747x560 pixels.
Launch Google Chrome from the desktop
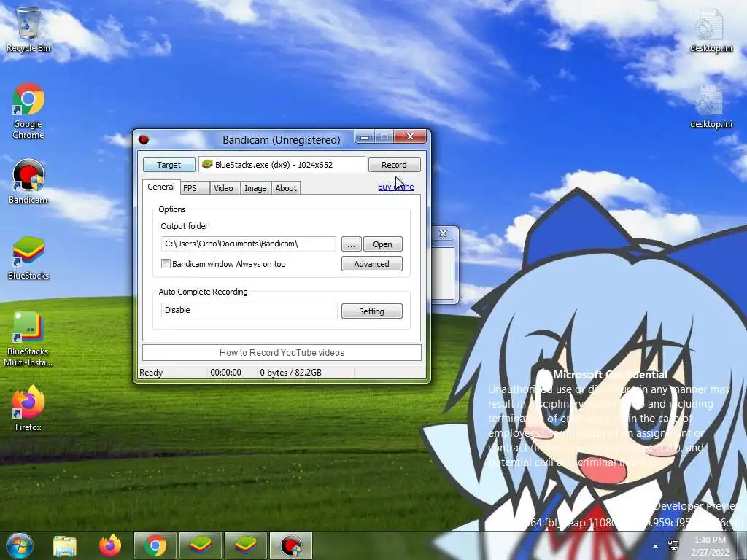point(28,111)
